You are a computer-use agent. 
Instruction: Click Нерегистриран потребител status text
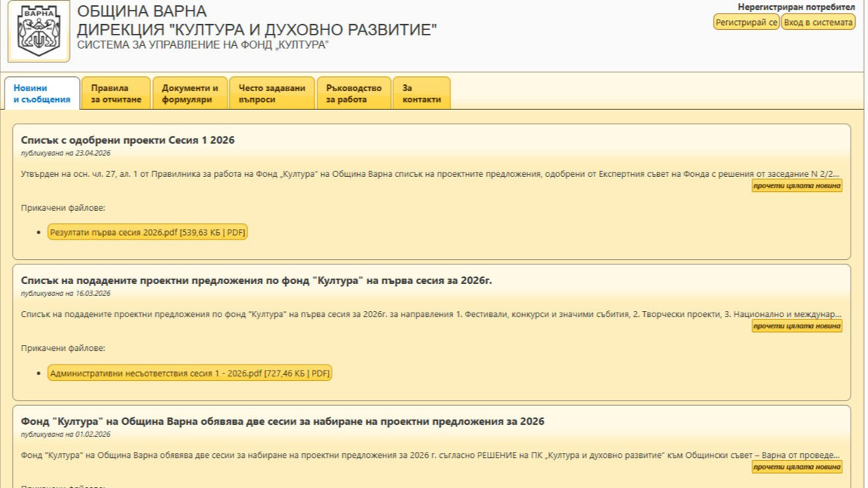pyautogui.click(x=796, y=8)
